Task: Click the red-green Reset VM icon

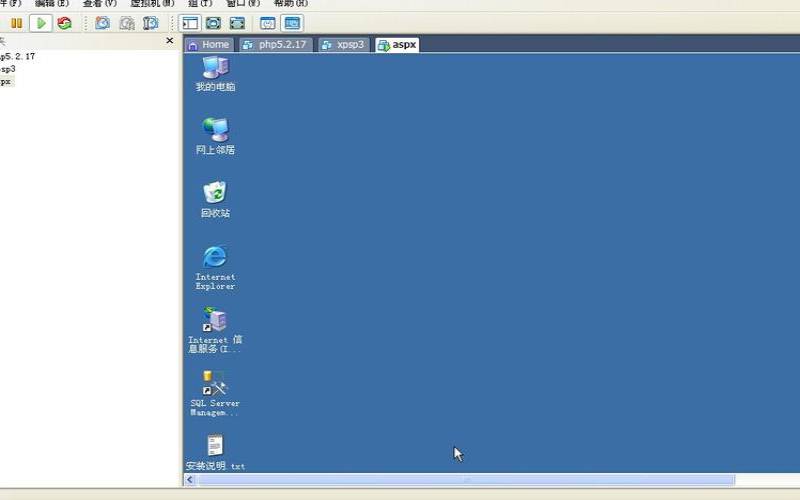Action: click(x=64, y=23)
